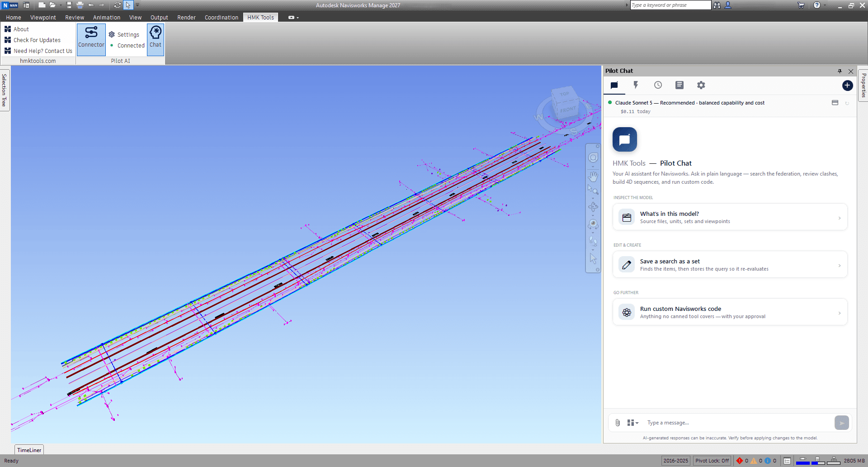The width and height of the screenshot is (868, 467).
Task: Select the Pan hand tool in the navigation bar
Action: (593, 176)
